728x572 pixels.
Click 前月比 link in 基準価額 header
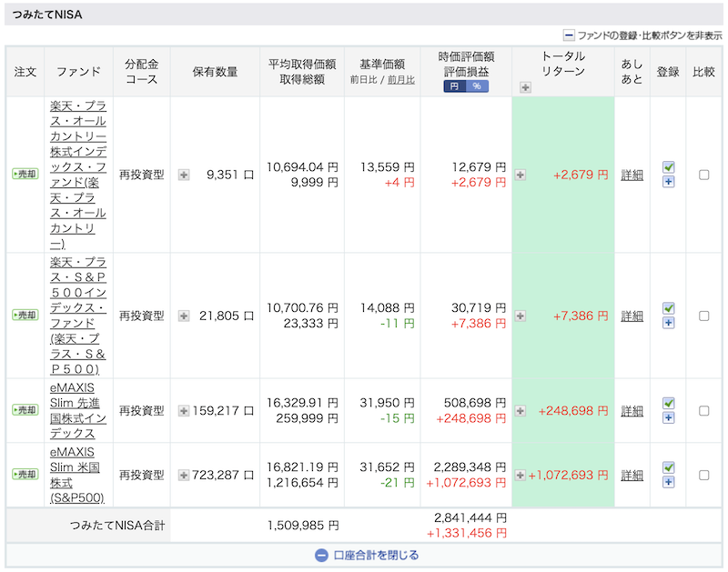click(401, 80)
